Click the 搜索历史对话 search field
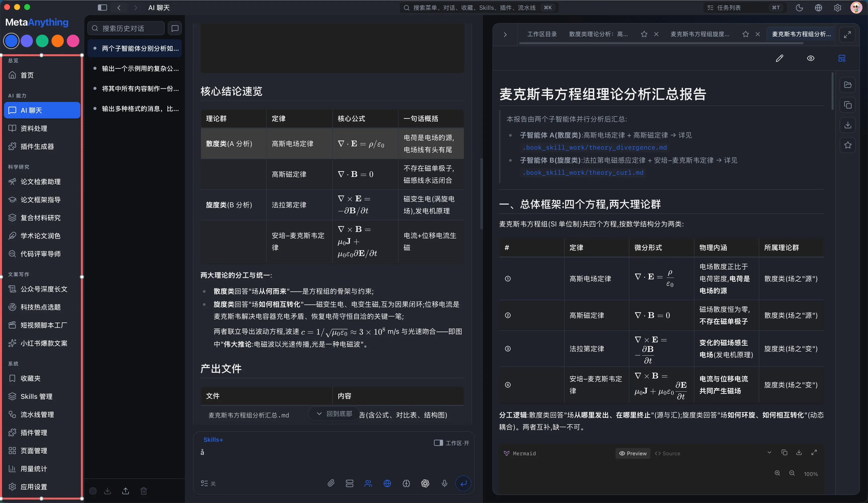This screenshot has height=503, width=868. (126, 28)
